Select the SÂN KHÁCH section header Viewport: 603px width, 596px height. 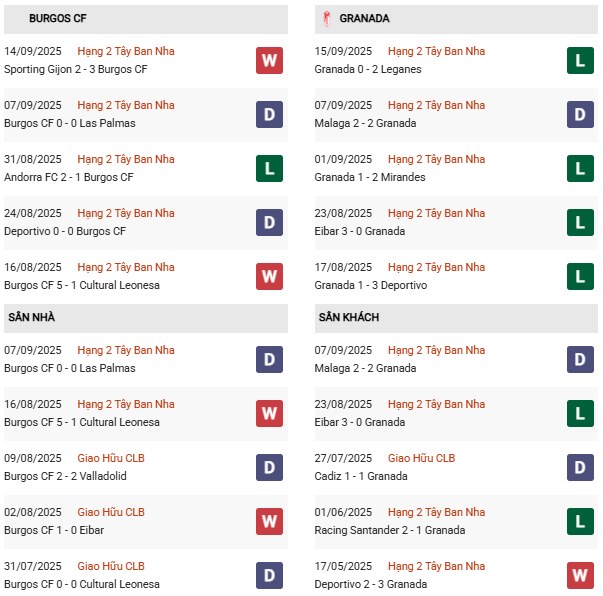(456, 318)
